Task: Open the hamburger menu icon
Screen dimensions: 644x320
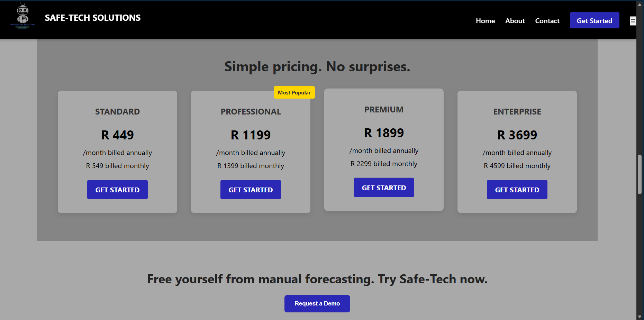Action: point(633,21)
